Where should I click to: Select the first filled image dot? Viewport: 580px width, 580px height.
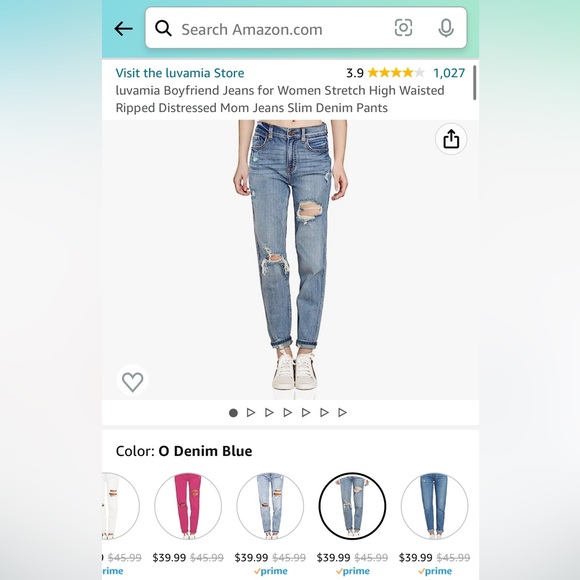[233, 413]
